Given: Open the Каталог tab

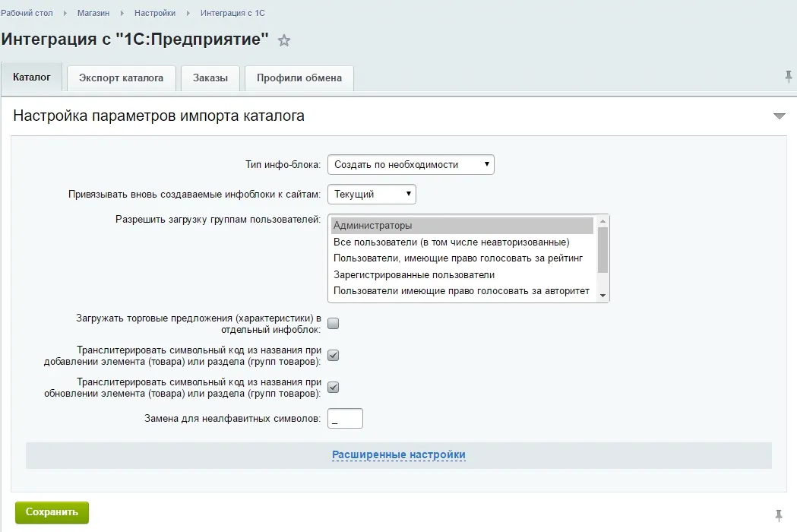Looking at the screenshot, I should pos(31,77).
